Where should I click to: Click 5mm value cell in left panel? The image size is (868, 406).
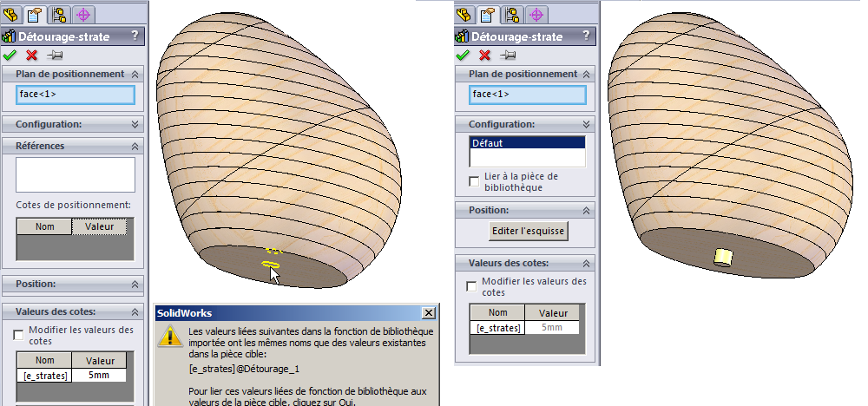(x=99, y=375)
